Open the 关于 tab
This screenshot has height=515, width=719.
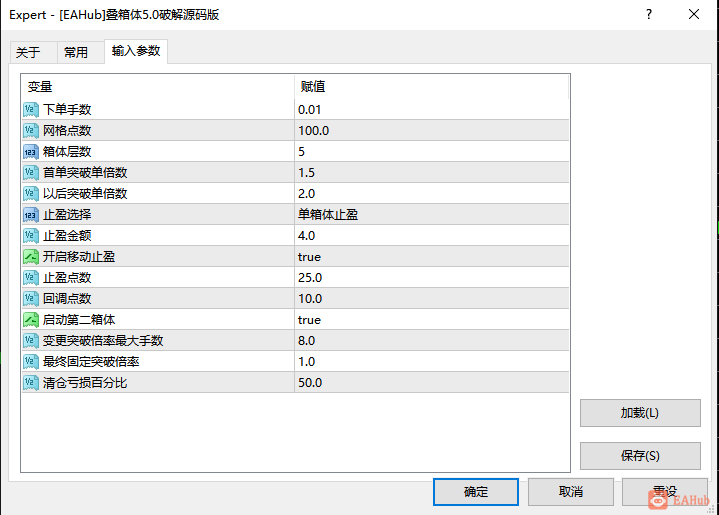(x=33, y=52)
